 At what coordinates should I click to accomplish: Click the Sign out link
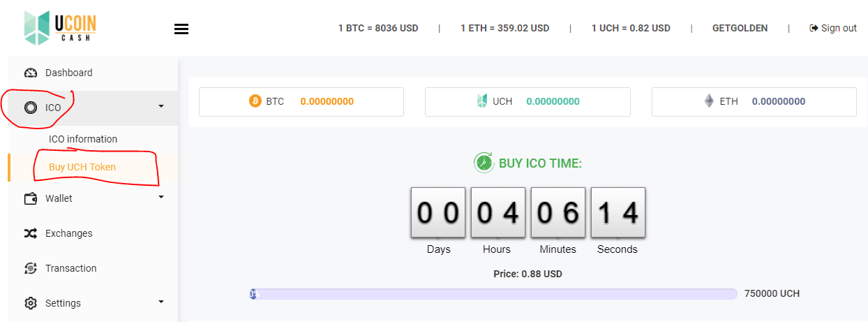[833, 28]
